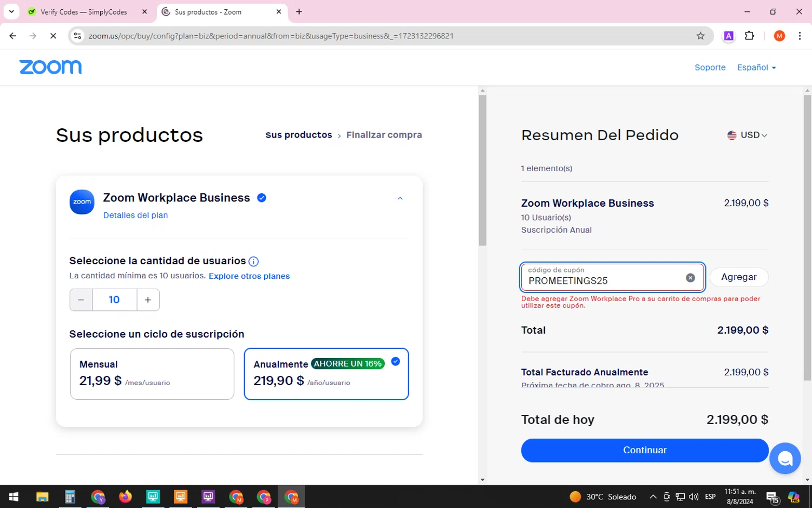Image resolution: width=812 pixels, height=508 pixels.
Task: Open the notification center icon
Action: [772, 497]
